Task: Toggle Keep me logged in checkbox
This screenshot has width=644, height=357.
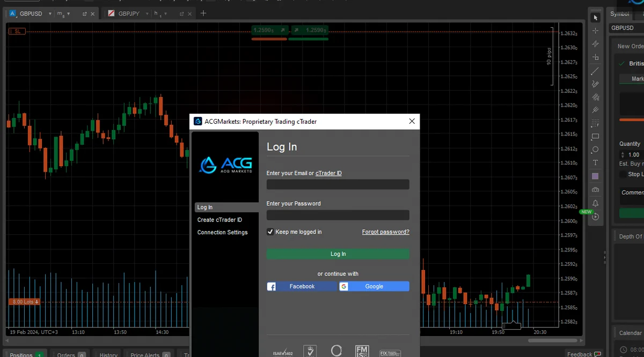Action: point(270,232)
